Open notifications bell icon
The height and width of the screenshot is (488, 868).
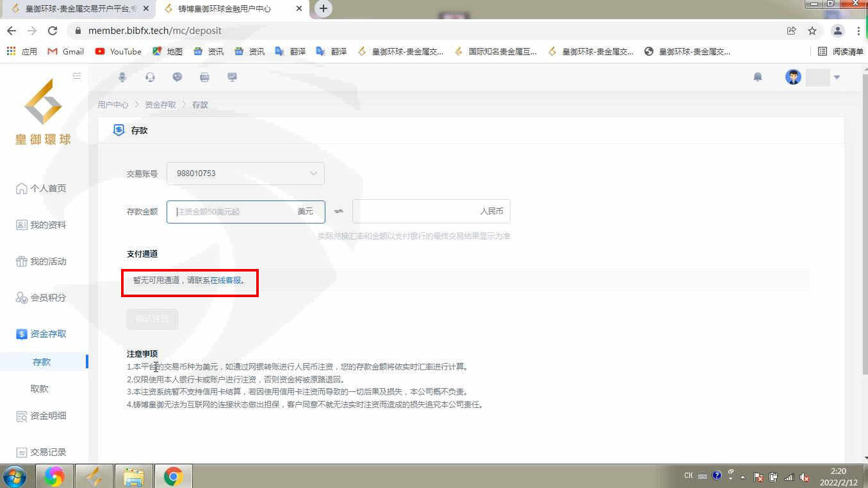coord(758,77)
